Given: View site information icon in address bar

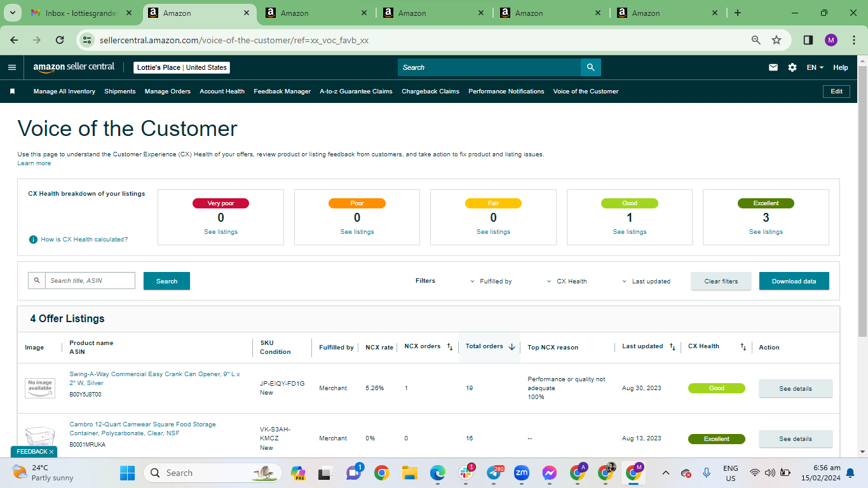Looking at the screenshot, I should pos(88,40).
